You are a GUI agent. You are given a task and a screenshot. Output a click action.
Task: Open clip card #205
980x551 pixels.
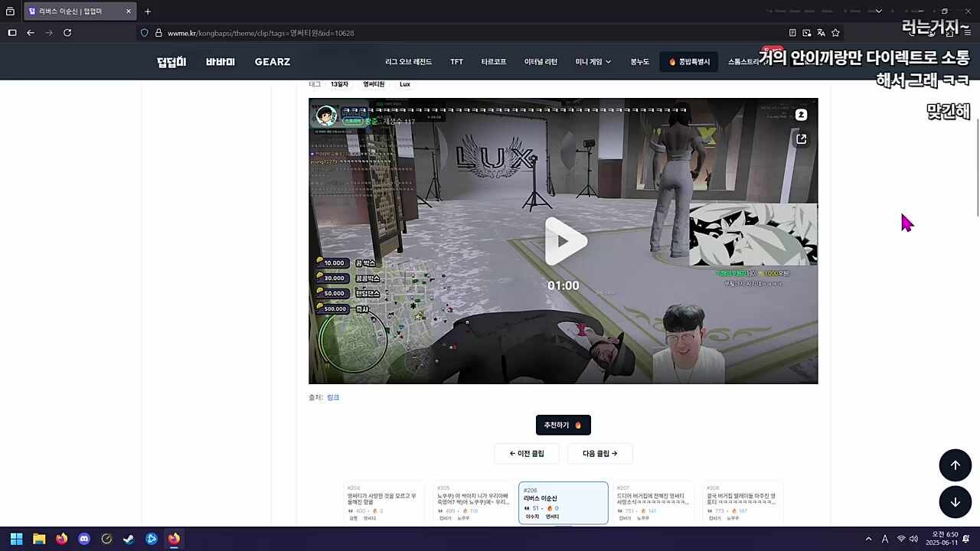pyautogui.click(x=473, y=503)
